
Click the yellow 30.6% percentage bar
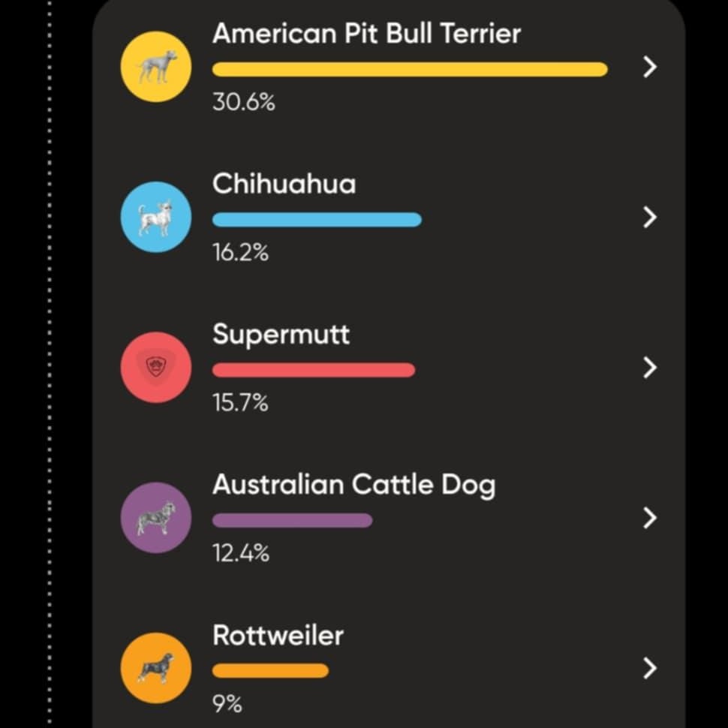tap(410, 70)
